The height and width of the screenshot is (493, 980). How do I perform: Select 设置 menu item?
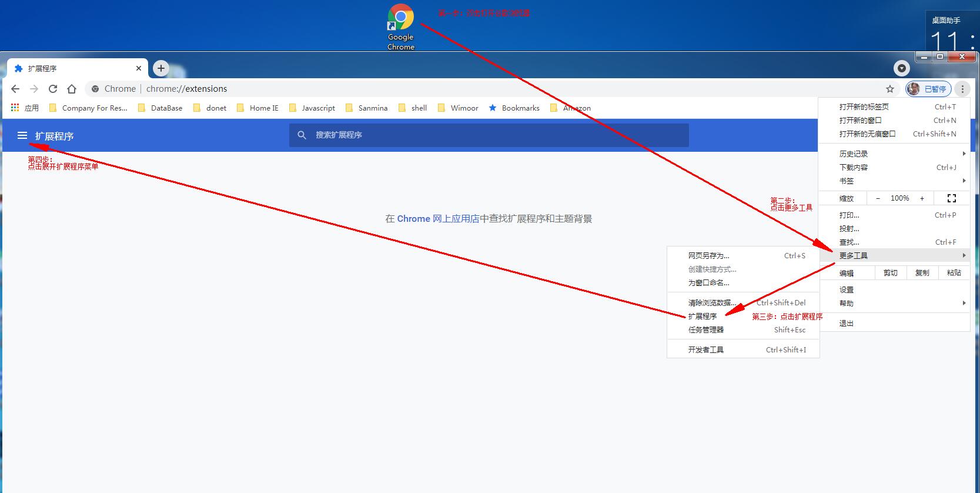[x=894, y=290]
